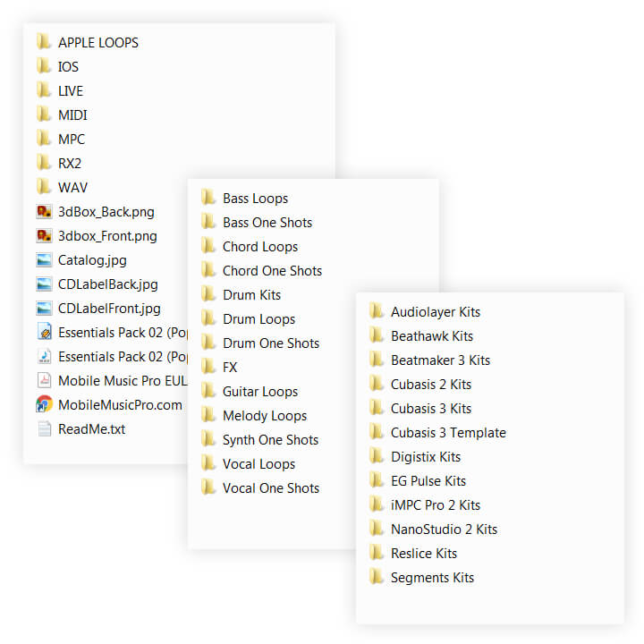644x644 pixels.
Task: Select the 'Cubasis 2 Kits' label
Action: coord(431,384)
